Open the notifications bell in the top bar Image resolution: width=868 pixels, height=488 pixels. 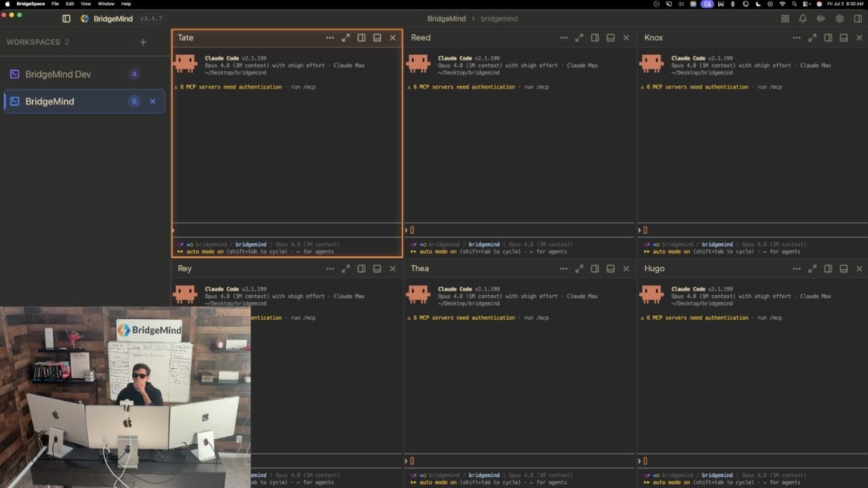click(803, 19)
